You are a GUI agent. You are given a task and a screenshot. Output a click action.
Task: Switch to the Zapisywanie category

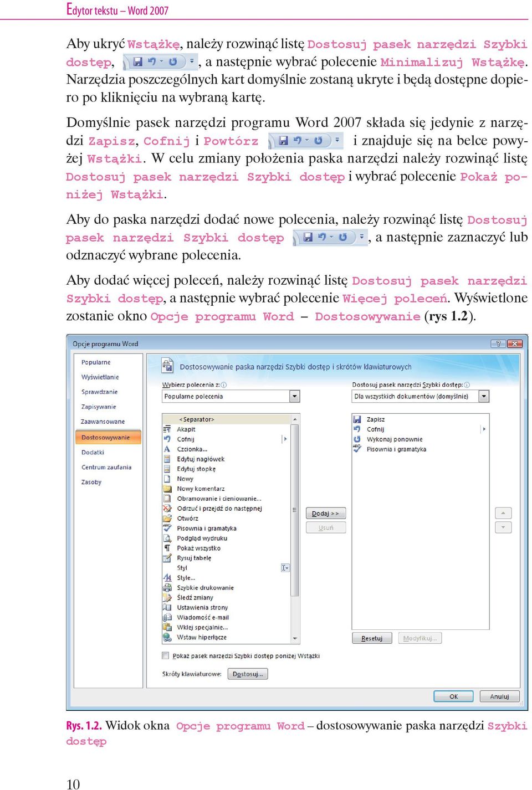99,407
